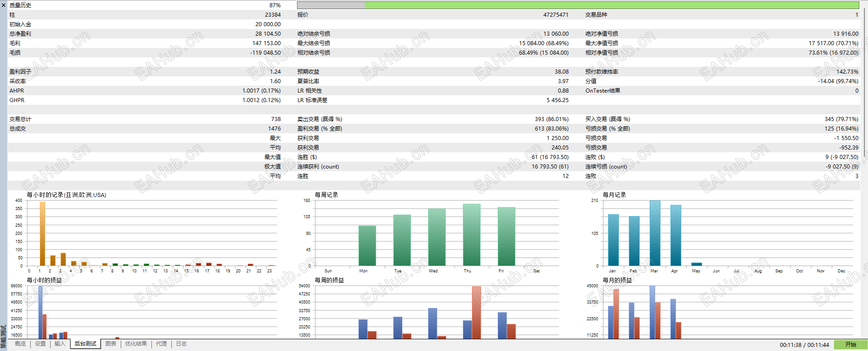Click the 采收率 value 1.60
The height and width of the screenshot is (351, 868).
[275, 81]
